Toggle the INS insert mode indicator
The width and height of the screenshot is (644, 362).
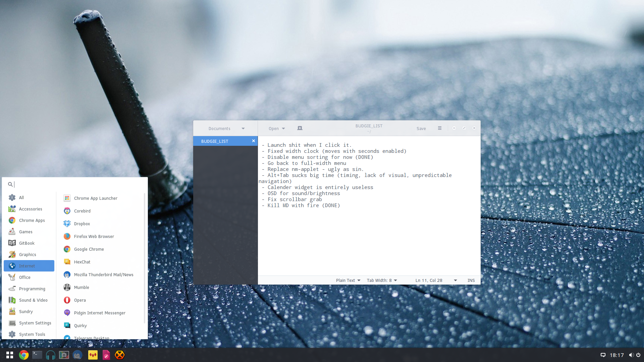[471, 280]
